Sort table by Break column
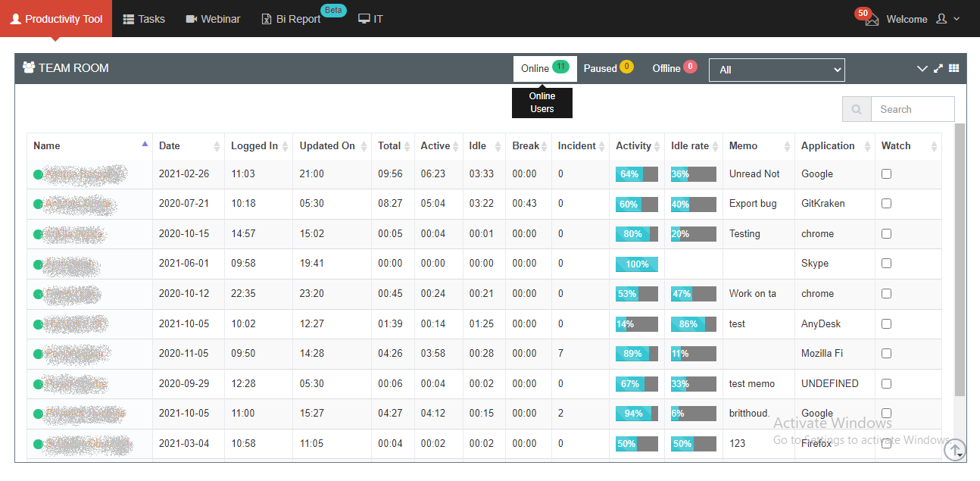The image size is (980, 481). point(529,146)
